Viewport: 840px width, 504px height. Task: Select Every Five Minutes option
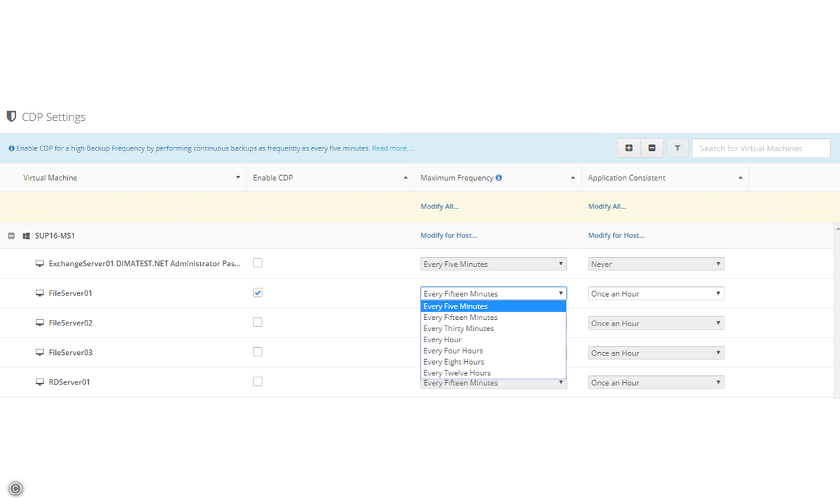click(493, 307)
